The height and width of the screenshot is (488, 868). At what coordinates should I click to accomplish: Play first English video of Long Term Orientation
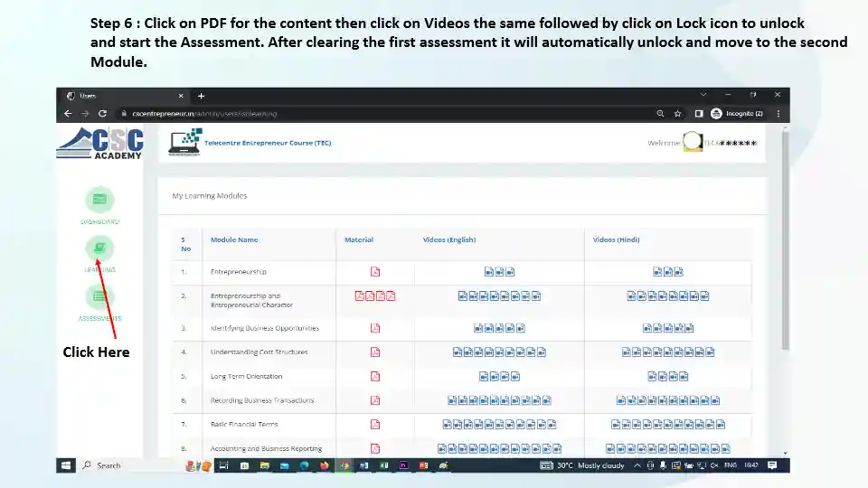[484, 377]
